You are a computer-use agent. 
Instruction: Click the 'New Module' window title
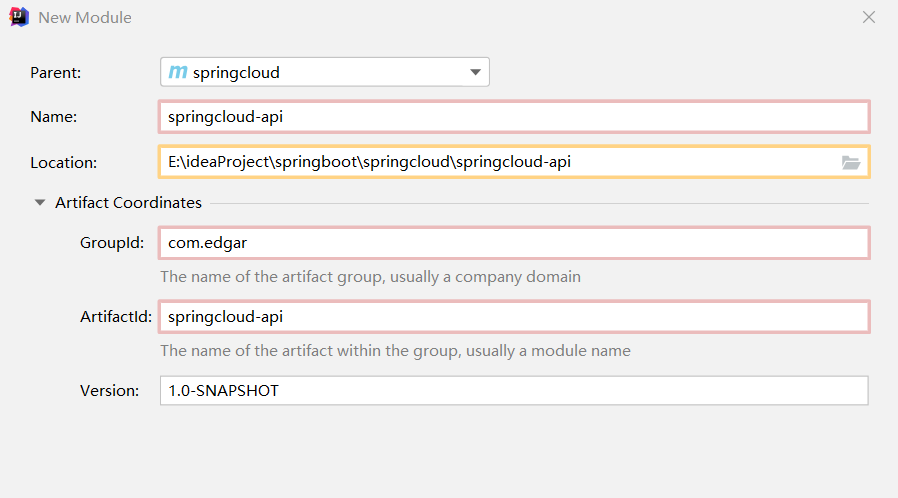point(85,18)
